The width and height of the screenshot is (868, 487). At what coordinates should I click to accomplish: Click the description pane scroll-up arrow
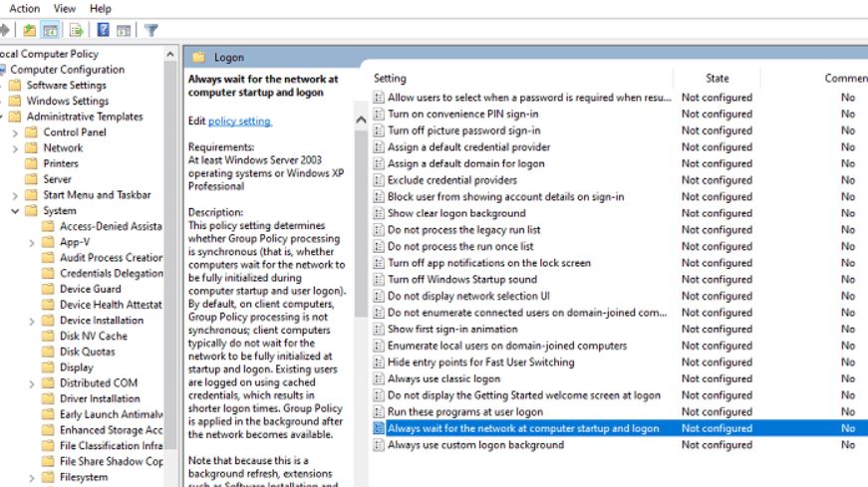pos(361,120)
